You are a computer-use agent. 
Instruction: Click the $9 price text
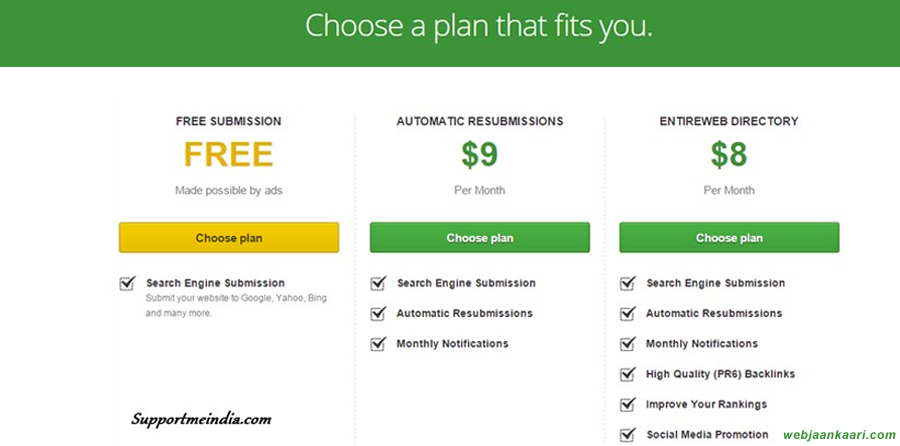pyautogui.click(x=479, y=154)
